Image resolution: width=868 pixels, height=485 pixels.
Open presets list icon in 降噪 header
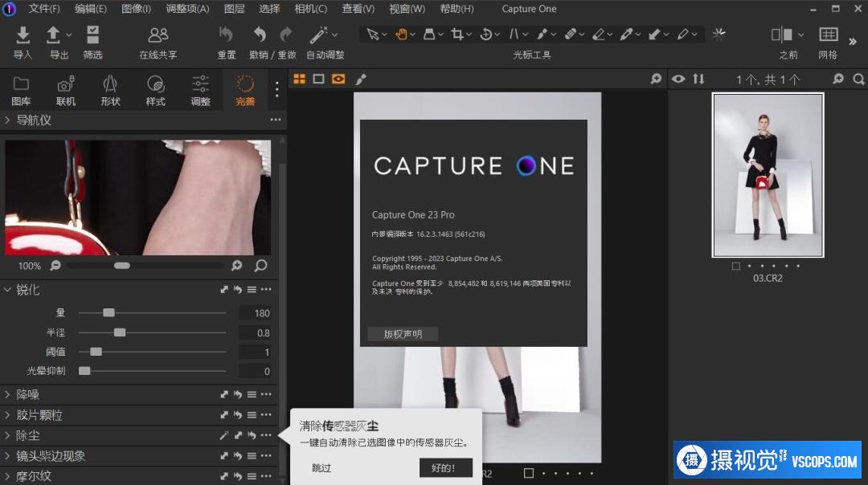click(252, 394)
